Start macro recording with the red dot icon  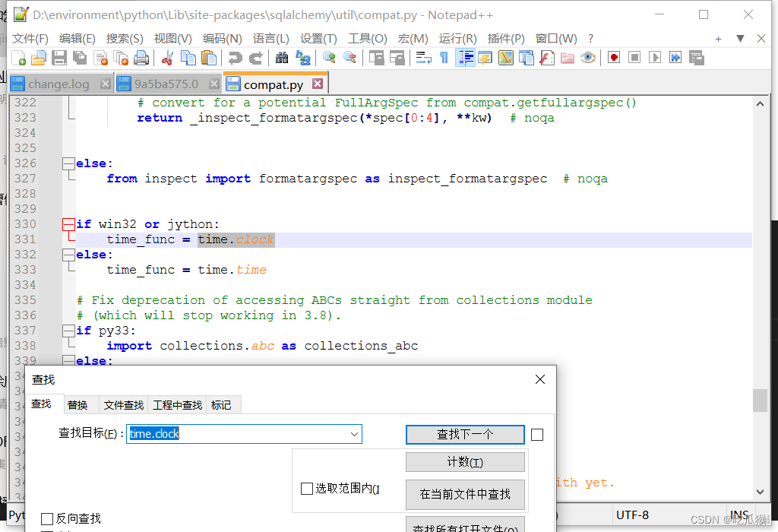tap(612, 57)
